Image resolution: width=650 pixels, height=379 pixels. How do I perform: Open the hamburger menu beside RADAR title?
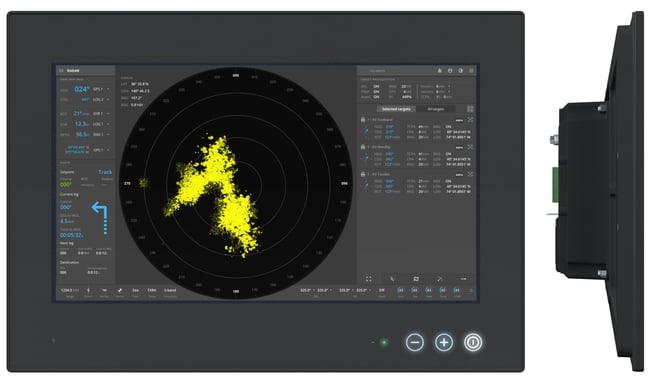(x=61, y=71)
